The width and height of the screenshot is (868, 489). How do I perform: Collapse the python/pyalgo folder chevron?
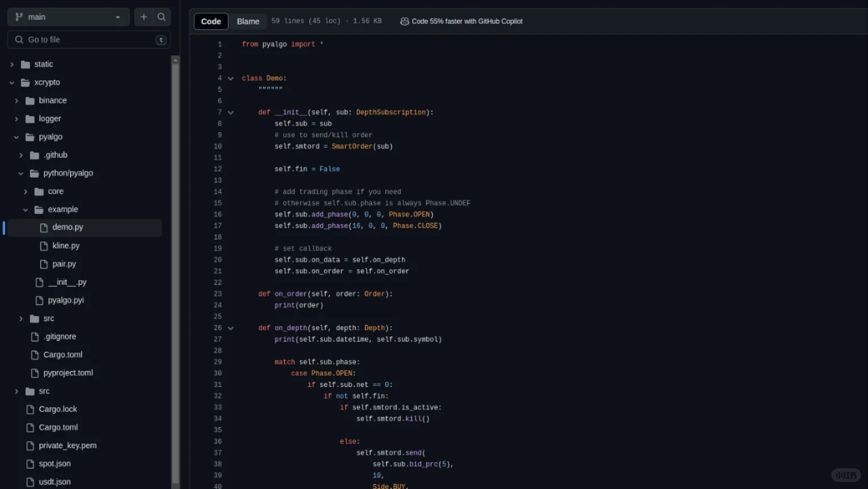(21, 173)
